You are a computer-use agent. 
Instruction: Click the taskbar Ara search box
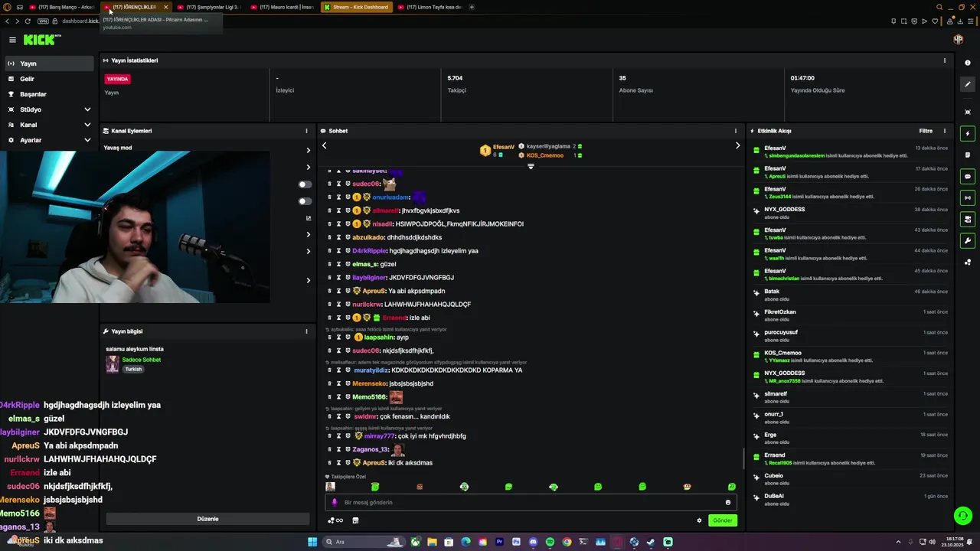364,542
